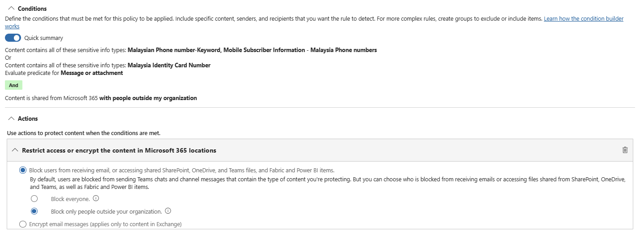Open Learn how the condition builder works link
The image size is (644, 232).
(583, 19)
